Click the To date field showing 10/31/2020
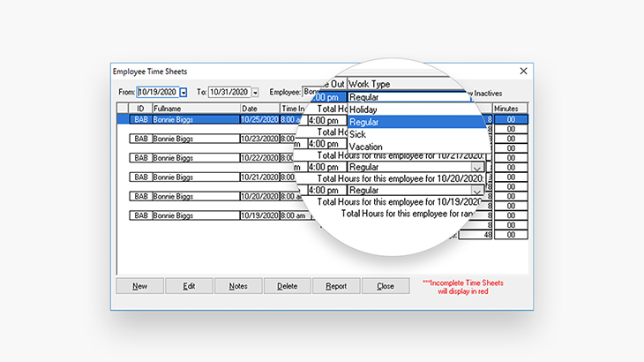644x362 pixels. tap(228, 92)
